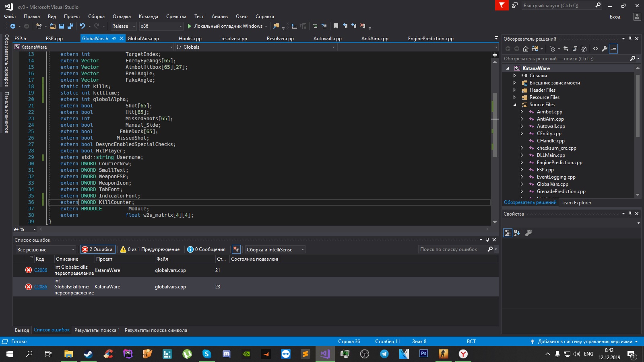Image resolution: width=644 pixels, height=362 pixels.
Task: Click the Home icon in Solution Explorer
Action: pyautogui.click(x=526, y=49)
